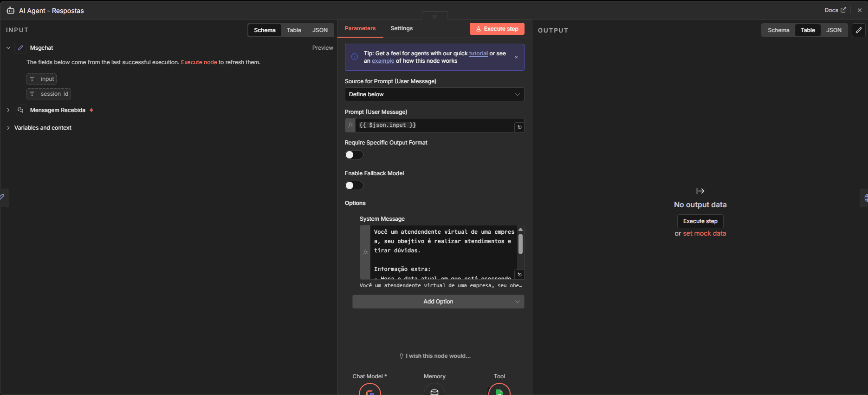Open the Tool sub-node icon
Image resolution: width=868 pixels, height=395 pixels.
click(499, 390)
